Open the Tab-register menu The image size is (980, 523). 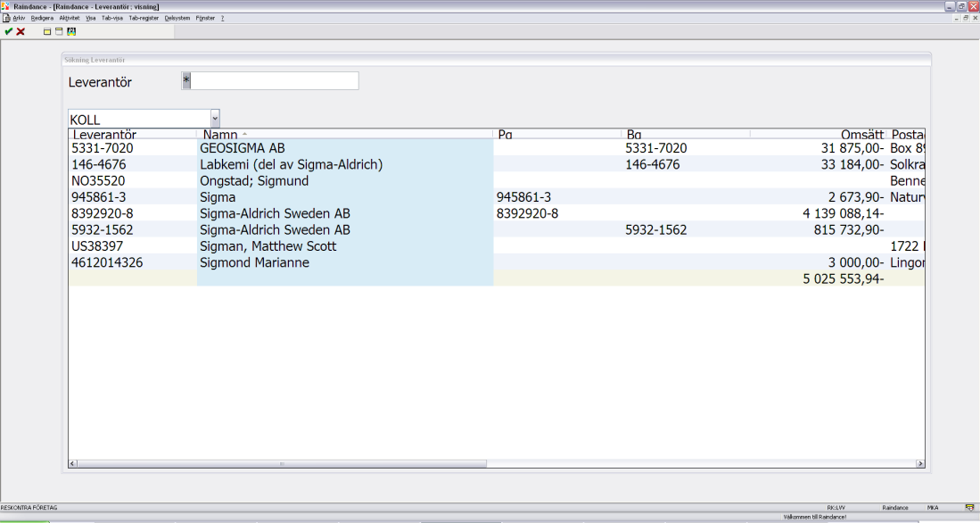point(144,18)
